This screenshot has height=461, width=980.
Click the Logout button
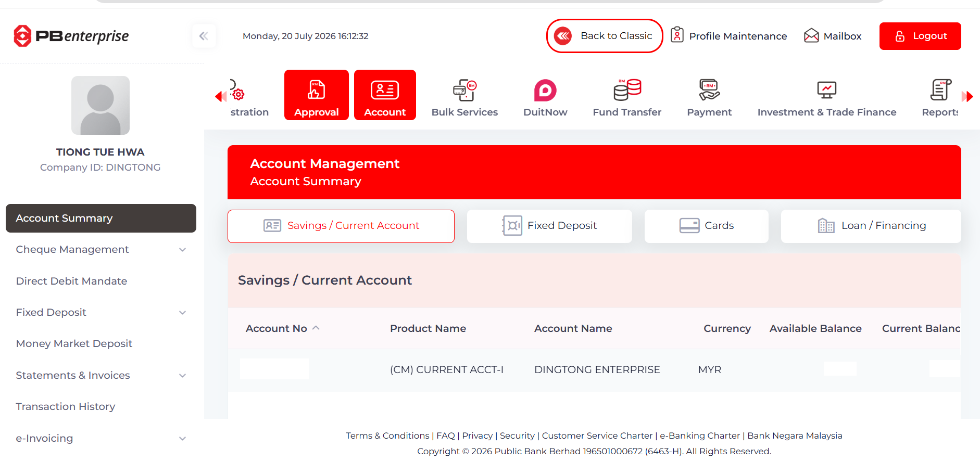coord(920,36)
